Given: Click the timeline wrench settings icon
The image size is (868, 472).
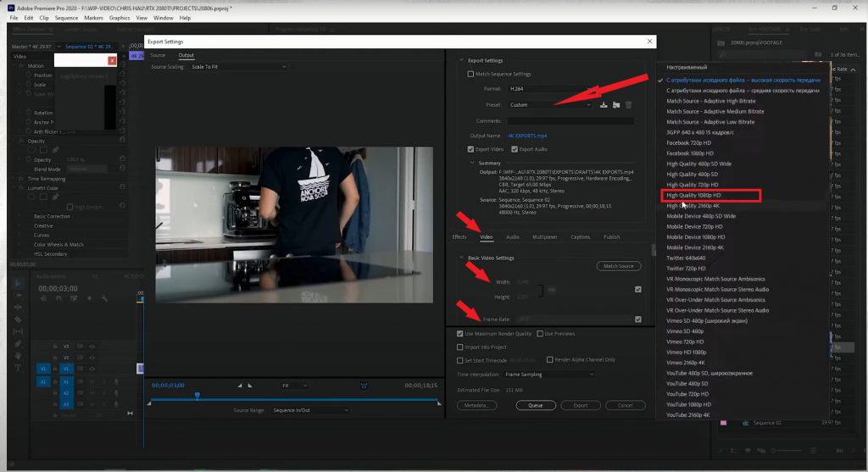Looking at the screenshot, I should pos(104,298).
